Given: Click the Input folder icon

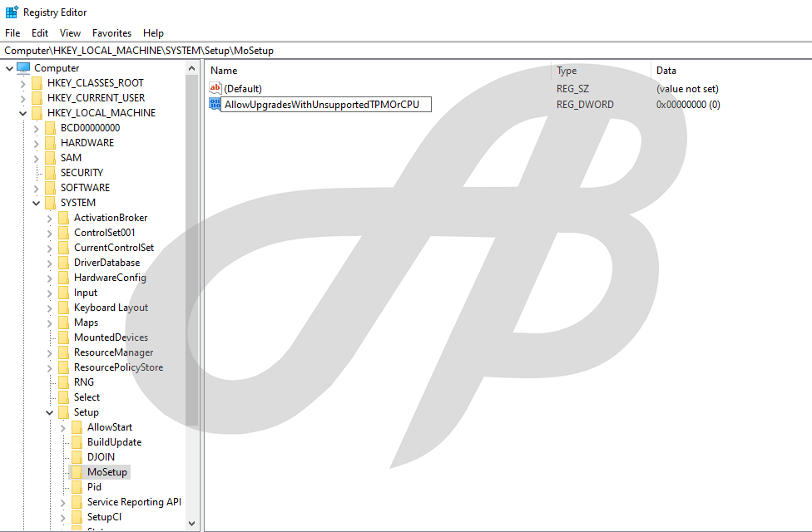Looking at the screenshot, I should 64,293.
